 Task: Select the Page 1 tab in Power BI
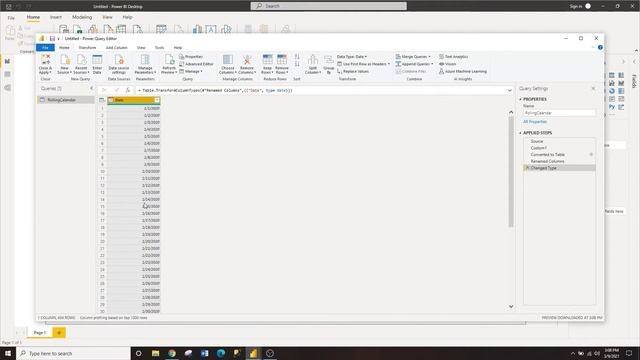pyautogui.click(x=40, y=333)
